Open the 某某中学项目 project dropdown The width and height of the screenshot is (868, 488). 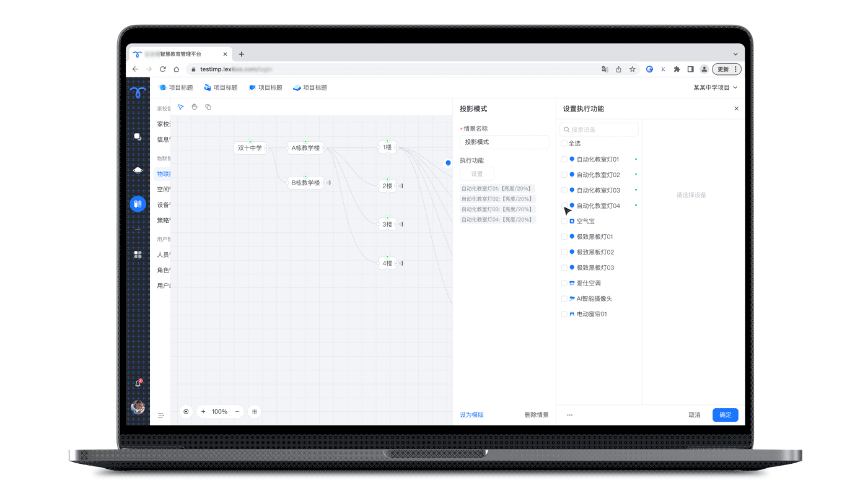tap(716, 87)
